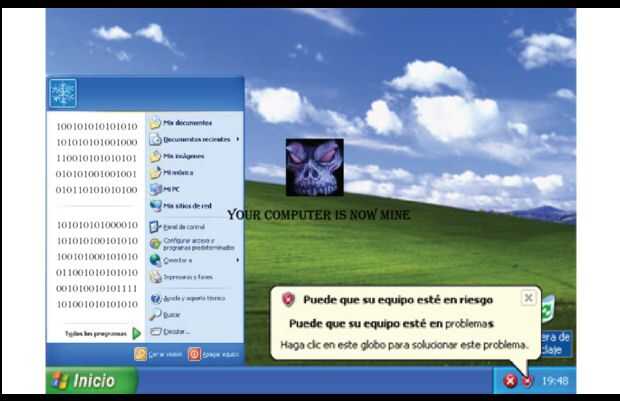The image size is (620, 401).
Task: Launch Panel de control
Action: click(178, 227)
